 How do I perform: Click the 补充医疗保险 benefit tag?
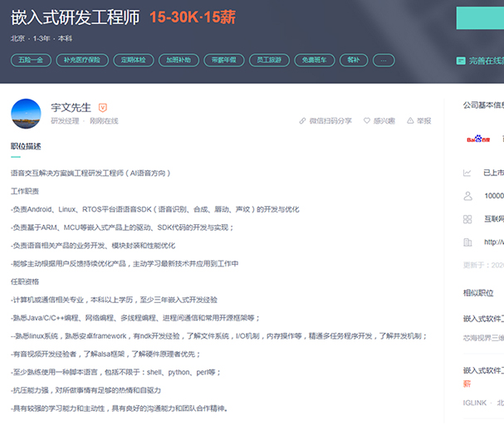point(81,61)
